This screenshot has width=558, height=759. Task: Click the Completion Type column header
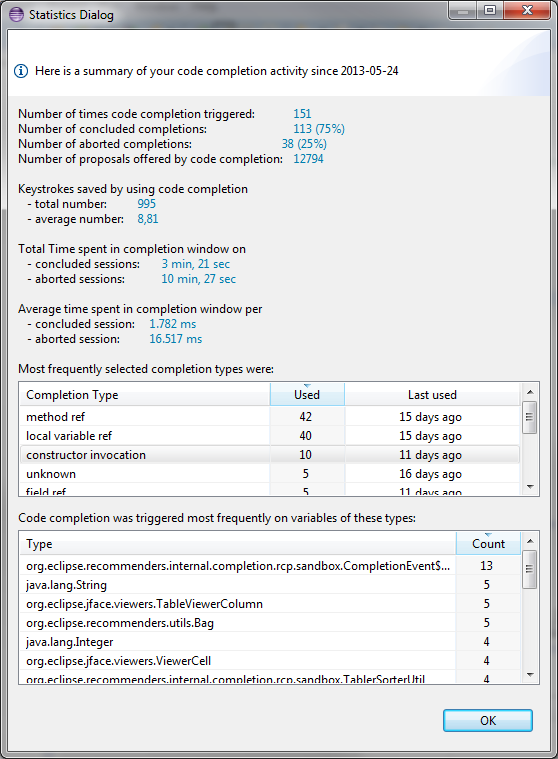tap(145, 395)
